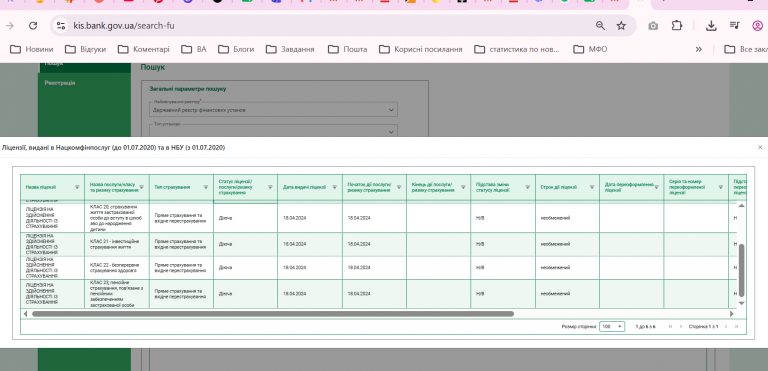Viewport: 768px width, 371px height.
Task: Click the filter icon in Дата видачі ліцензії column
Action: tap(335, 187)
